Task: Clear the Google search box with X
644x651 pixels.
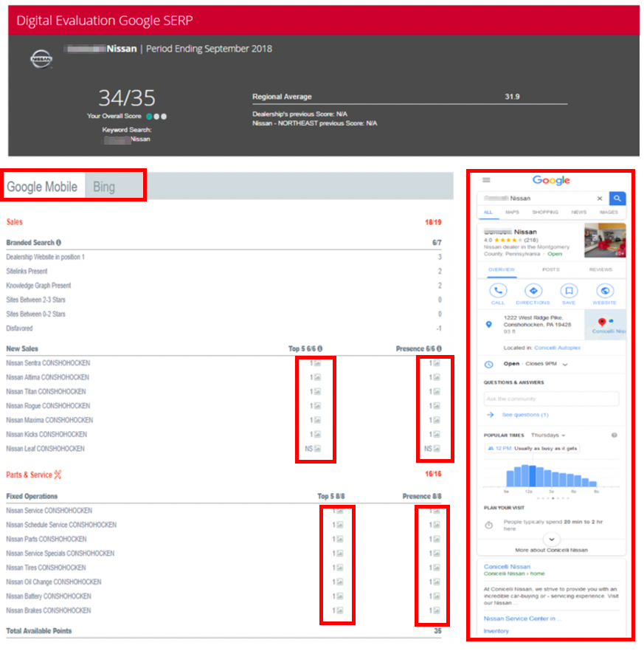Action: tap(600, 199)
